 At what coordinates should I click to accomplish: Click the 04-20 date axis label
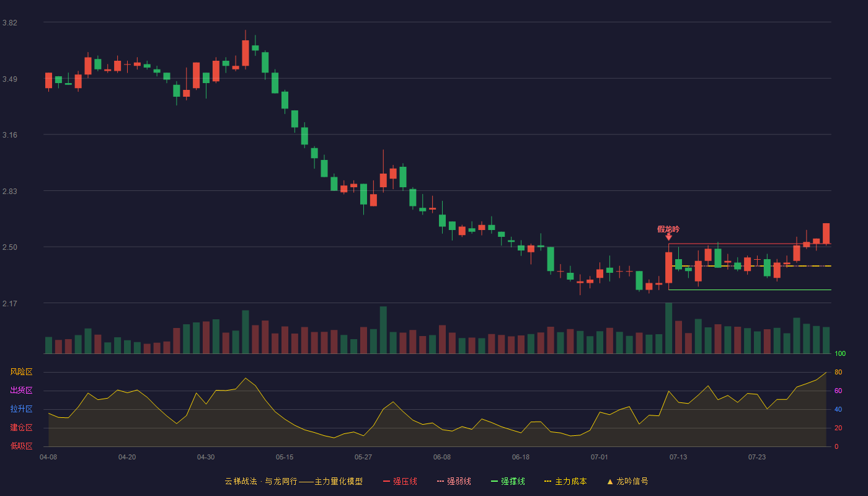[x=127, y=457]
